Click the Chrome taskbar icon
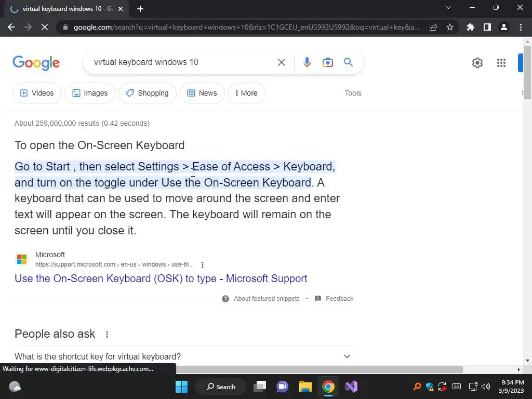Viewport: 532px width, 399px height. pyautogui.click(x=328, y=387)
